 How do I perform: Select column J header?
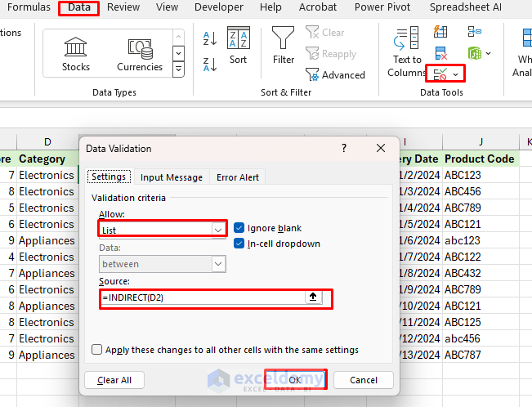click(481, 141)
